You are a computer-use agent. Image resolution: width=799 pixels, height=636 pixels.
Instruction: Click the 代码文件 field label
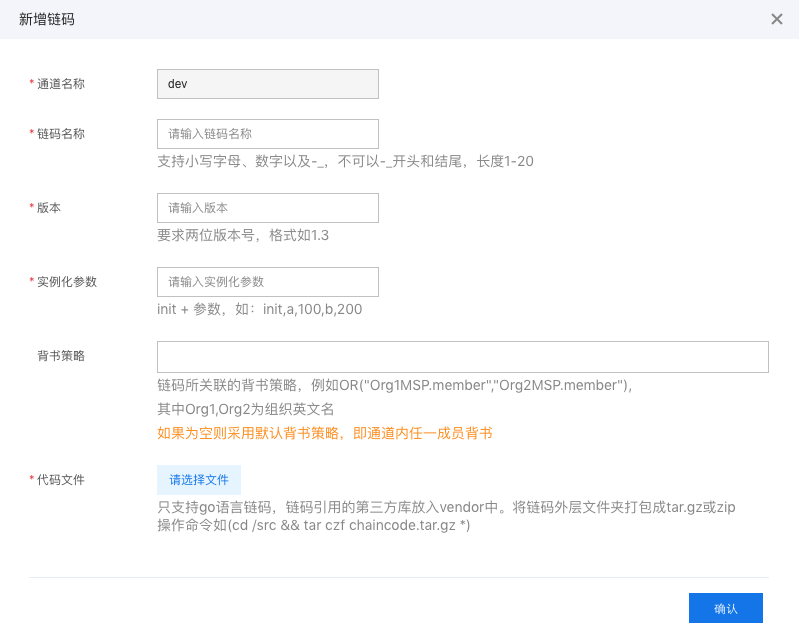tap(61, 480)
